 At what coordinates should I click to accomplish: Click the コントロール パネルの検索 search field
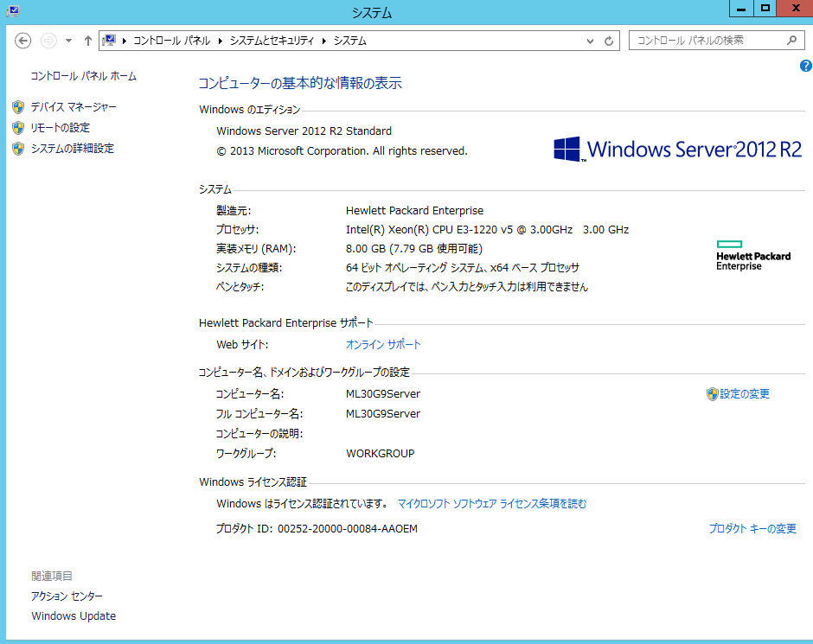(716, 41)
